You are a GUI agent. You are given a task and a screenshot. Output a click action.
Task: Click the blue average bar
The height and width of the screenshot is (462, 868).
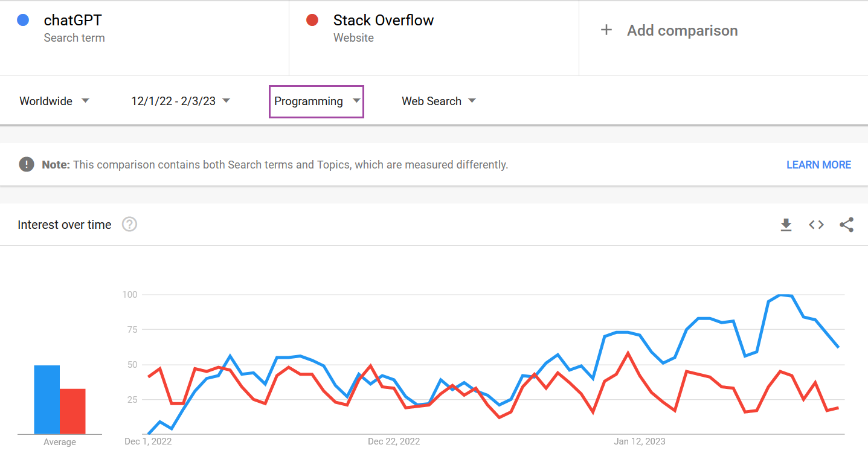[47, 400]
